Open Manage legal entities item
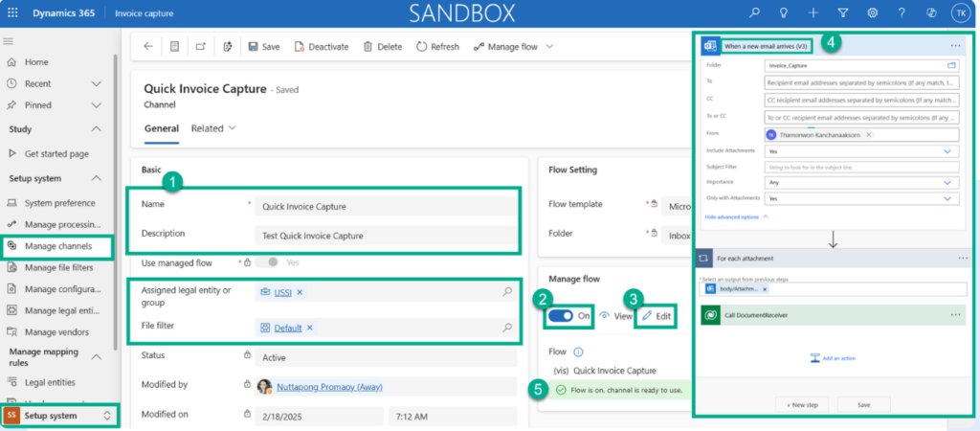Viewport: 980px width, 431px height. pyautogui.click(x=62, y=310)
